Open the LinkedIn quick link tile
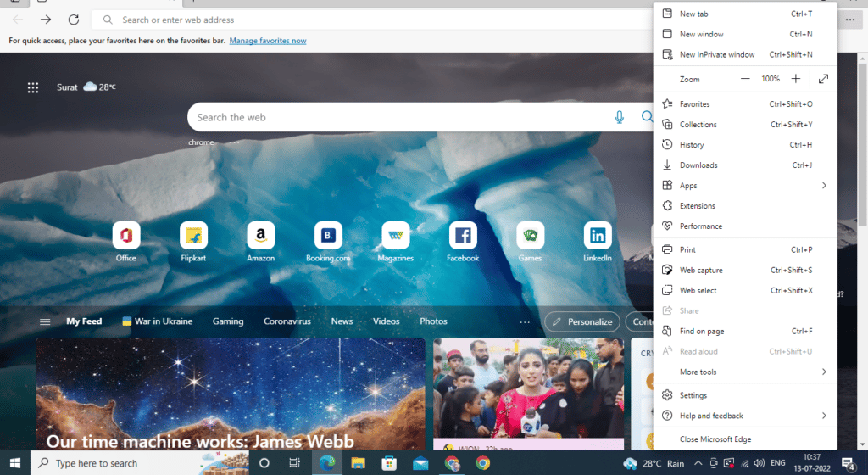The image size is (868, 475). coord(598,242)
